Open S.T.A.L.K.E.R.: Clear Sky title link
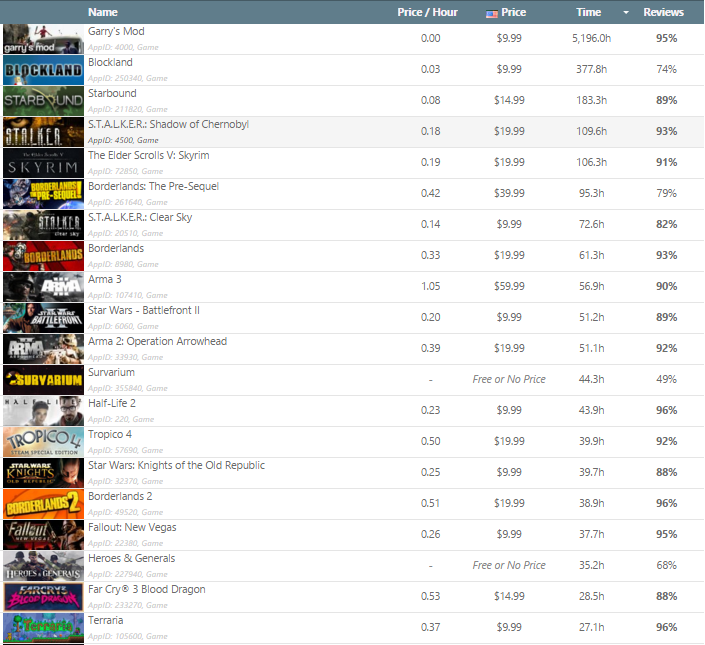705x645 pixels. point(140,218)
